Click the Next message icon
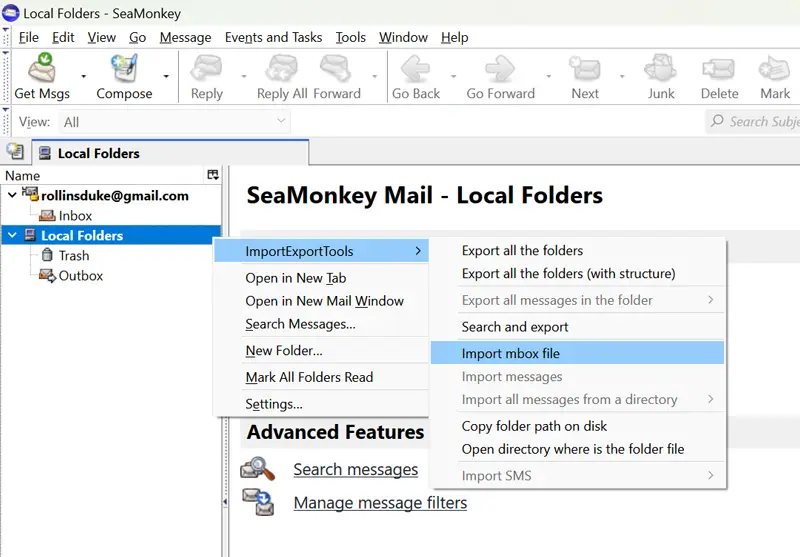This screenshot has height=557, width=800. tap(585, 70)
